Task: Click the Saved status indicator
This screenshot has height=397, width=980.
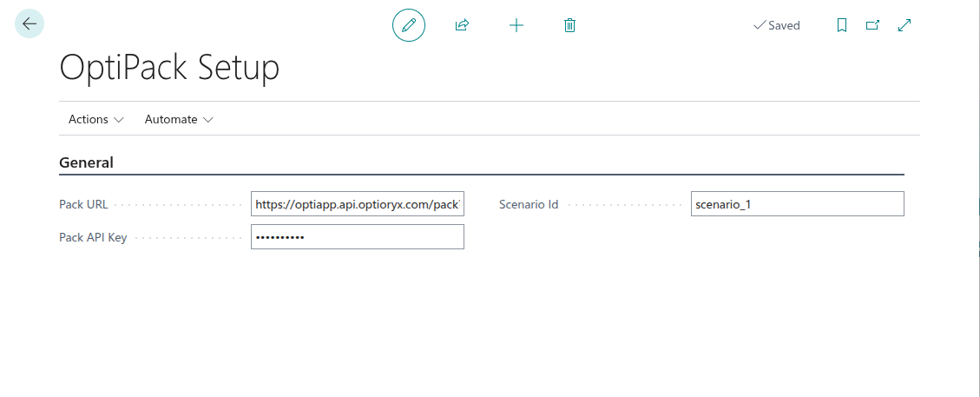Action: (776, 25)
